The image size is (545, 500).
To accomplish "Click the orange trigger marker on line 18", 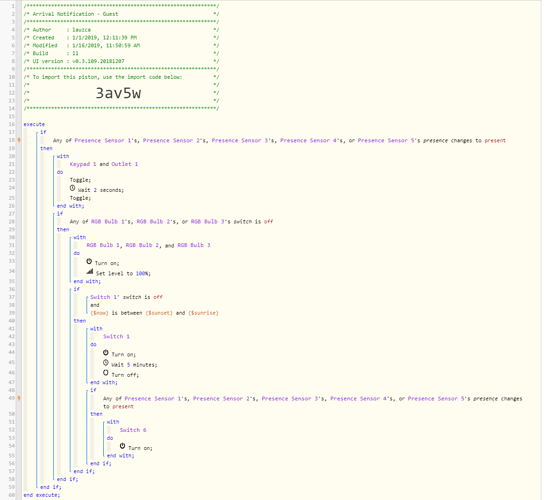I will tap(19, 140).
